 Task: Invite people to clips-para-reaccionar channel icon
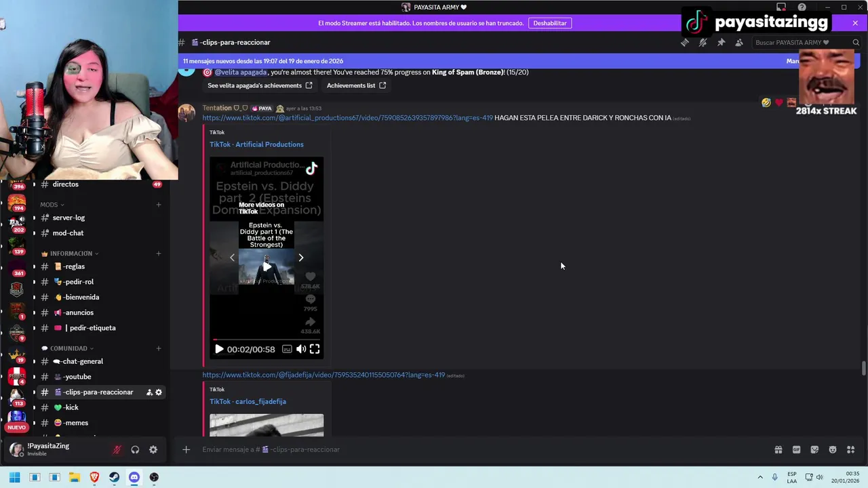click(149, 392)
